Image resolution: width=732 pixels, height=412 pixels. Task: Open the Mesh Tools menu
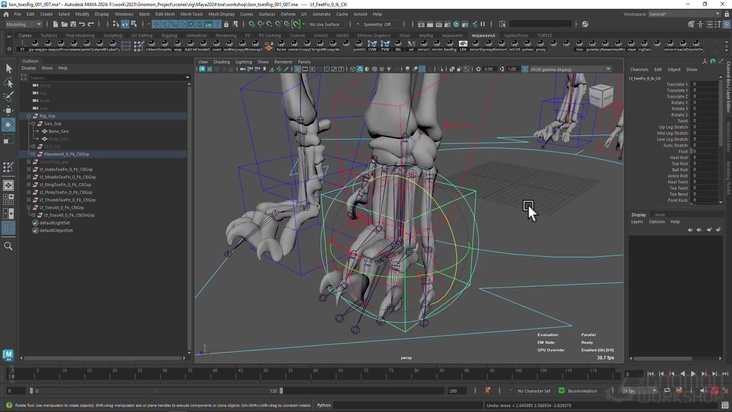pyautogui.click(x=191, y=14)
